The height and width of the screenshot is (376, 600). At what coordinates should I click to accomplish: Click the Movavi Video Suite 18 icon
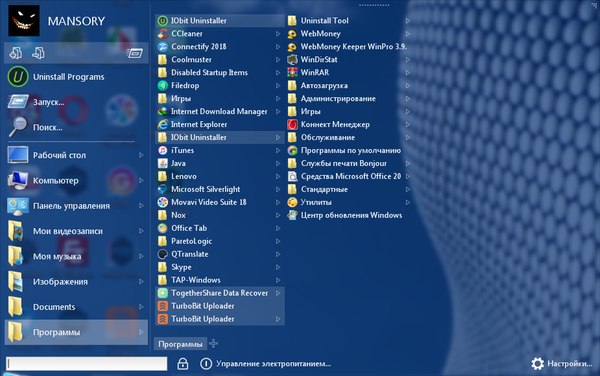(163, 202)
